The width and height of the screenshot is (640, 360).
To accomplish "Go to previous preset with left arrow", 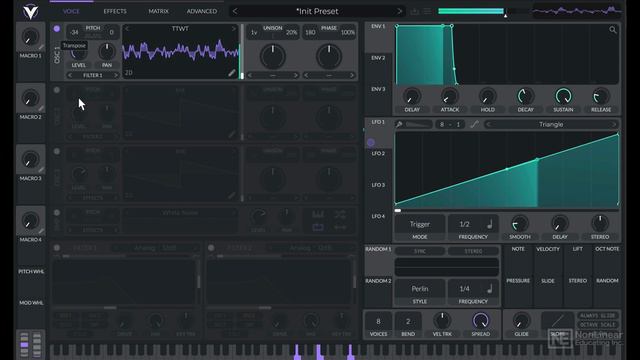I will point(235,11).
